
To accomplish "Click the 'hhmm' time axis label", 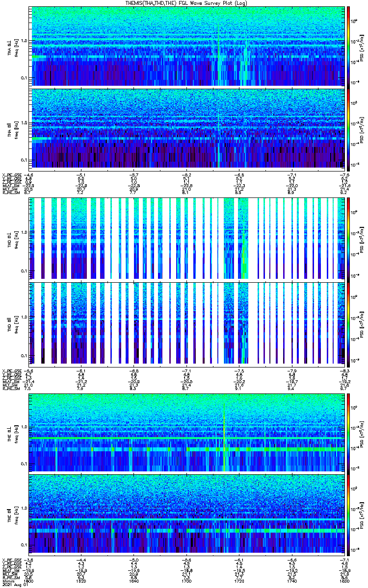I will 7,581.
